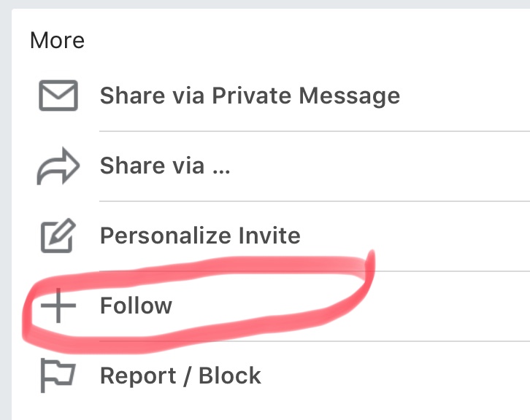530x420 pixels.
Task: Click the word Personalize in the third row
Action: [166, 236]
